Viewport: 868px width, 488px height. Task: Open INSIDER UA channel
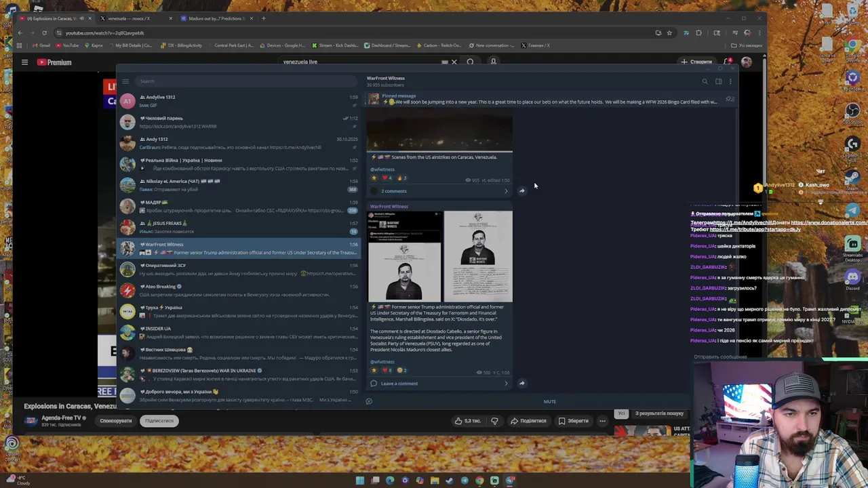click(239, 332)
